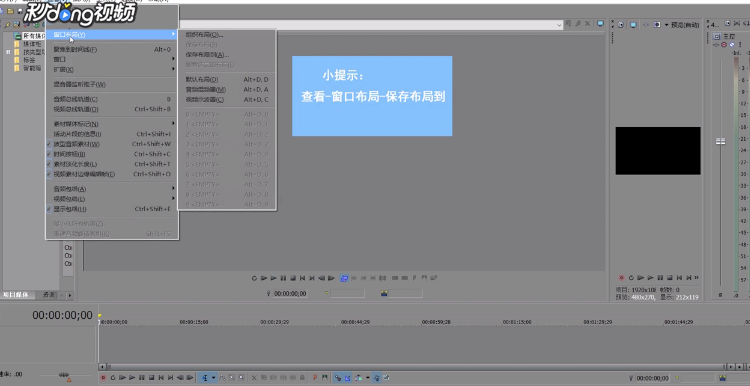Toggle the Ctrl+Shift+W checked menu item
Image resolution: width=750 pixels, height=386 pixels.
pyautogui.click(x=112, y=144)
